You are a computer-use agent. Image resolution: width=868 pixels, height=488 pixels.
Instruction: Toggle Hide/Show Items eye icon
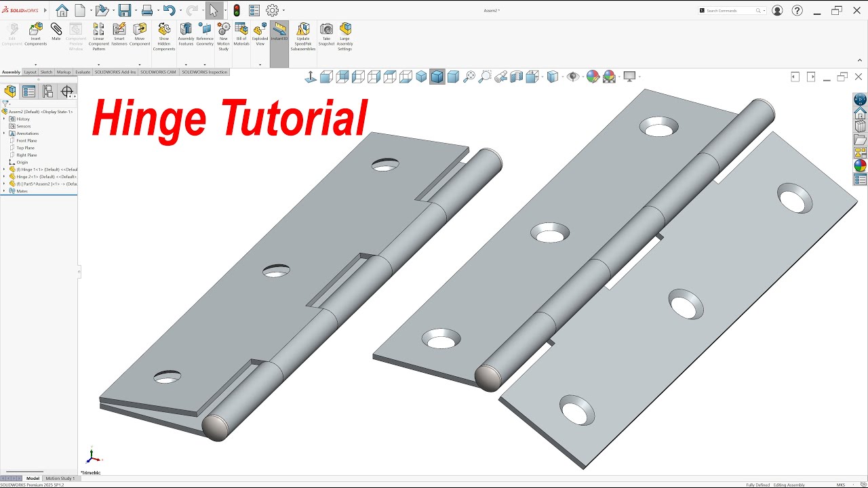[x=573, y=77]
